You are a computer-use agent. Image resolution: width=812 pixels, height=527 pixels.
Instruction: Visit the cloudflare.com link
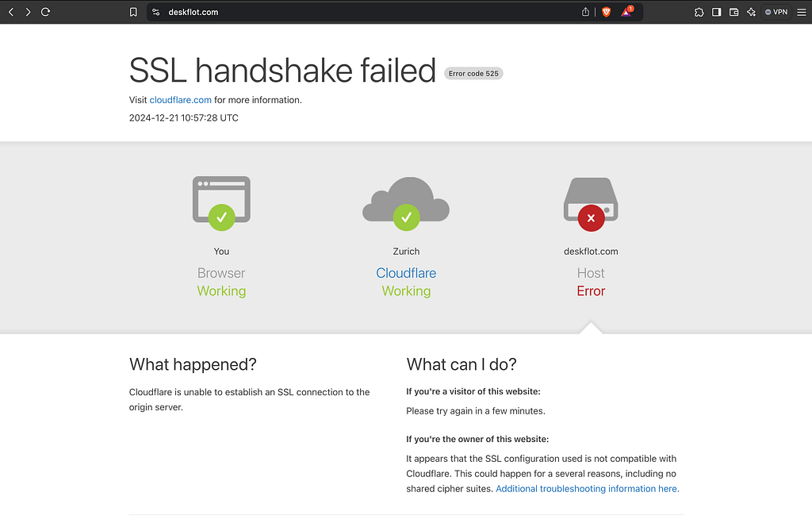click(180, 100)
